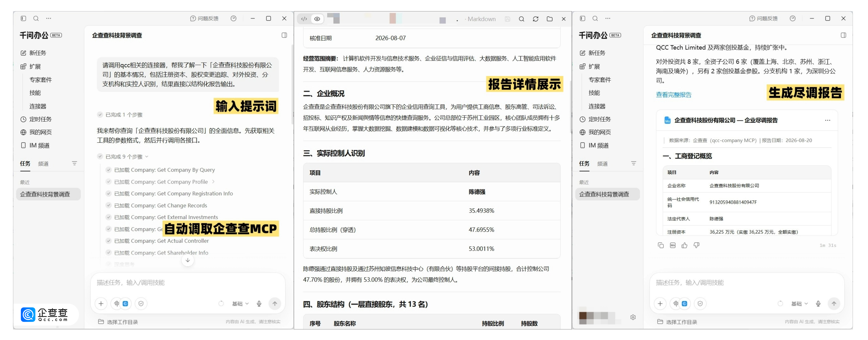Image resolution: width=868 pixels, height=340 pixels.
Task: Open the 基础 mode dropdown in the right window
Action: point(800,304)
